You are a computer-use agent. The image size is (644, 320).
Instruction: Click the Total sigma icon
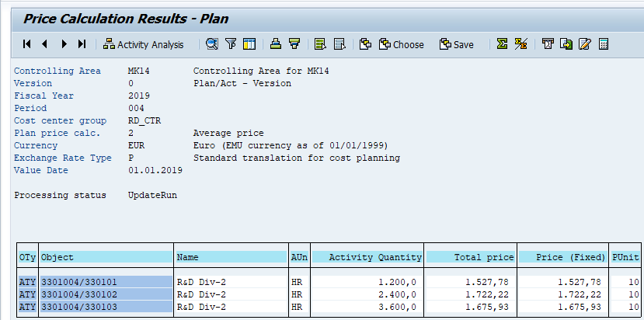[503, 44]
